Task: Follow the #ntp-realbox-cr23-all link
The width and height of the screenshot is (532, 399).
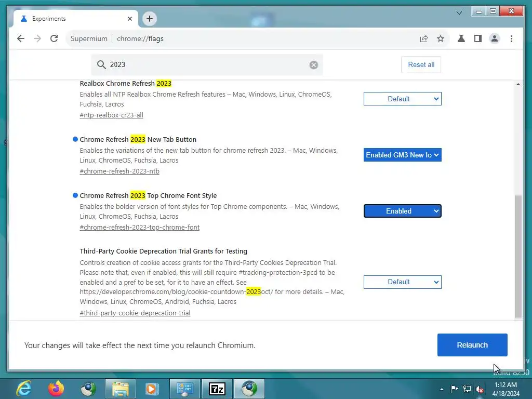Action: point(111,115)
